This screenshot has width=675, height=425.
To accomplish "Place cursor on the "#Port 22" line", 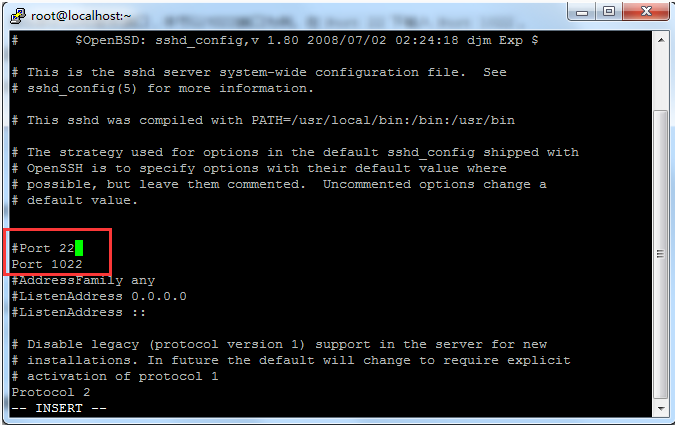I will 42,248.
